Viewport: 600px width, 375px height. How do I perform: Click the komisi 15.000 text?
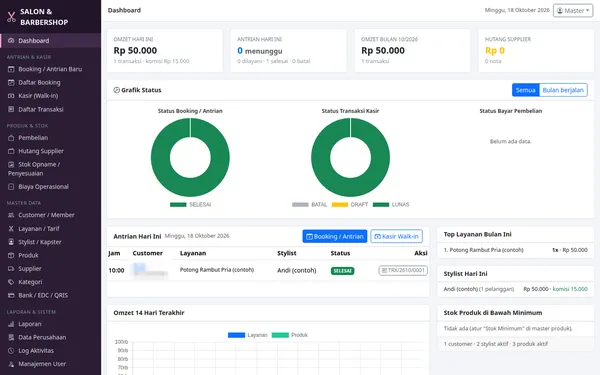coord(570,289)
